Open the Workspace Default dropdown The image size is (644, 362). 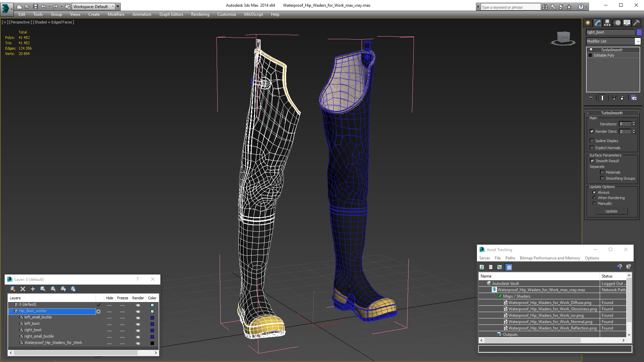coord(94,6)
